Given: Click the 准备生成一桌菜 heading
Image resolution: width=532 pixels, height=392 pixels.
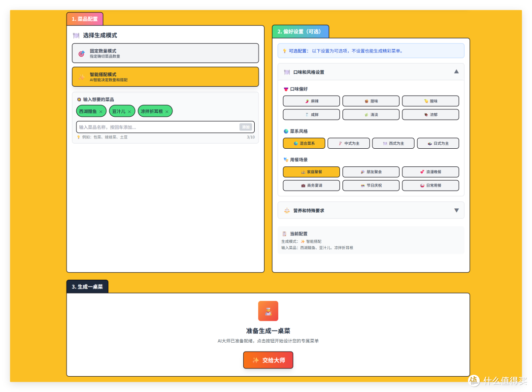Looking at the screenshot, I should pos(268,330).
